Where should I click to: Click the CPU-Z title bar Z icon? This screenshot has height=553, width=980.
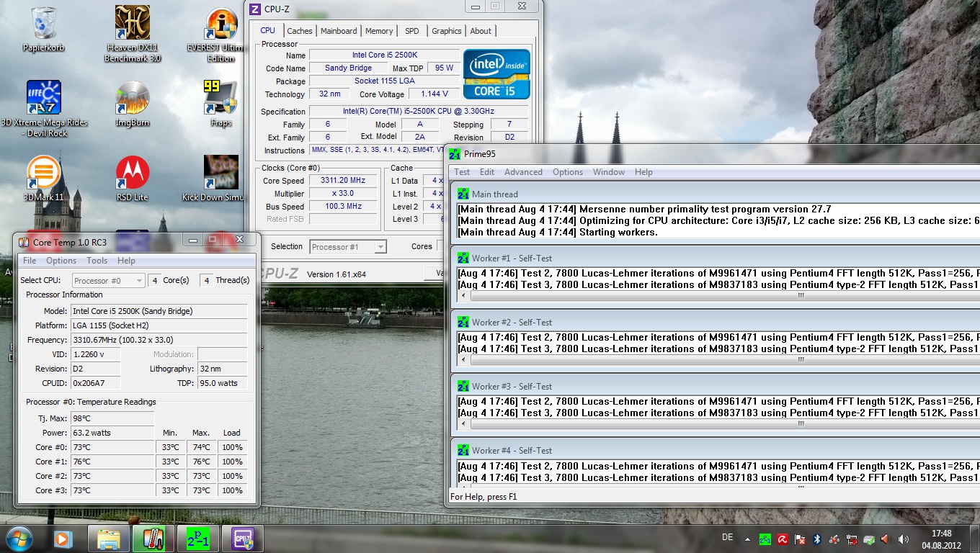click(254, 9)
